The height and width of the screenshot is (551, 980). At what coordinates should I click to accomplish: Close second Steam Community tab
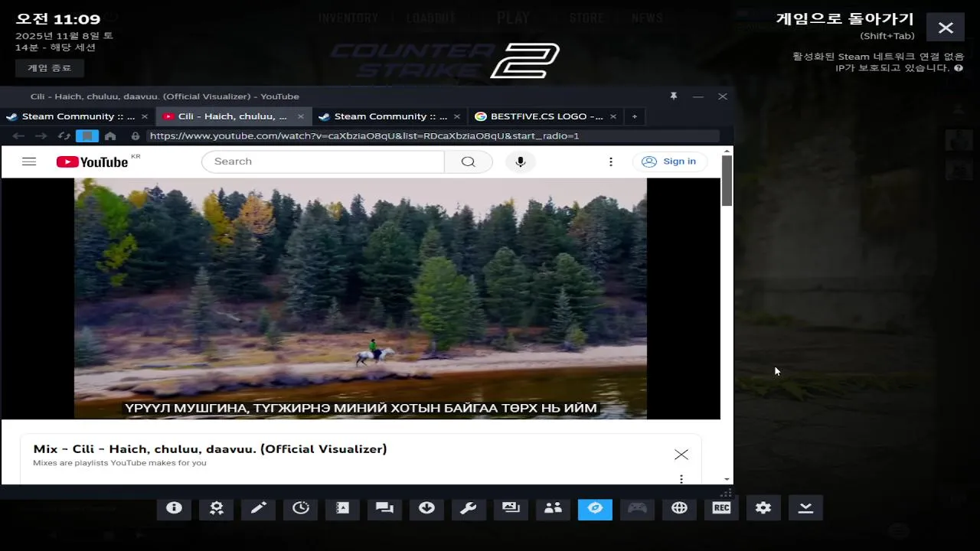pyautogui.click(x=457, y=116)
